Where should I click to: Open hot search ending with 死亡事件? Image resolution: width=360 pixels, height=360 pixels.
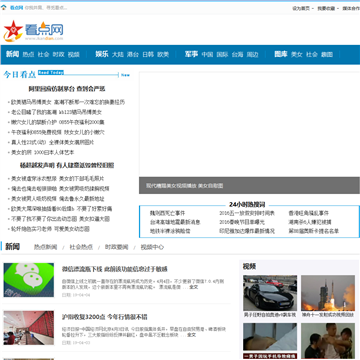(167, 213)
